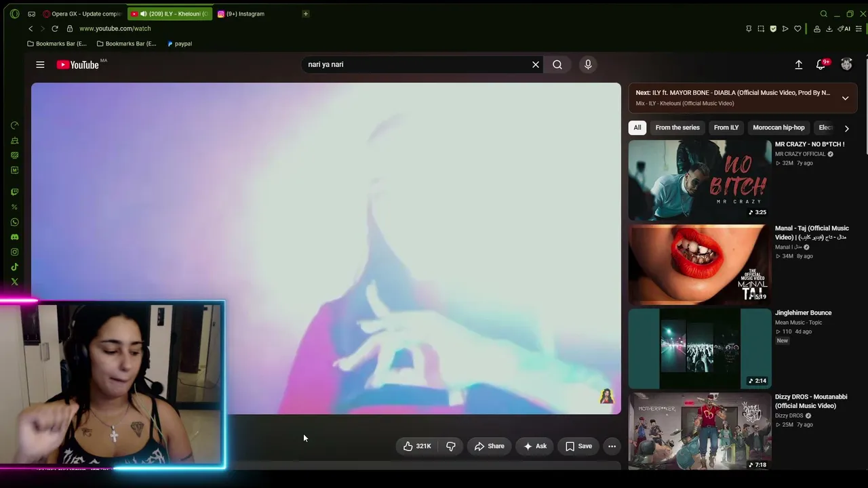Select the All filter chip
The height and width of the screenshot is (488, 868).
(637, 127)
